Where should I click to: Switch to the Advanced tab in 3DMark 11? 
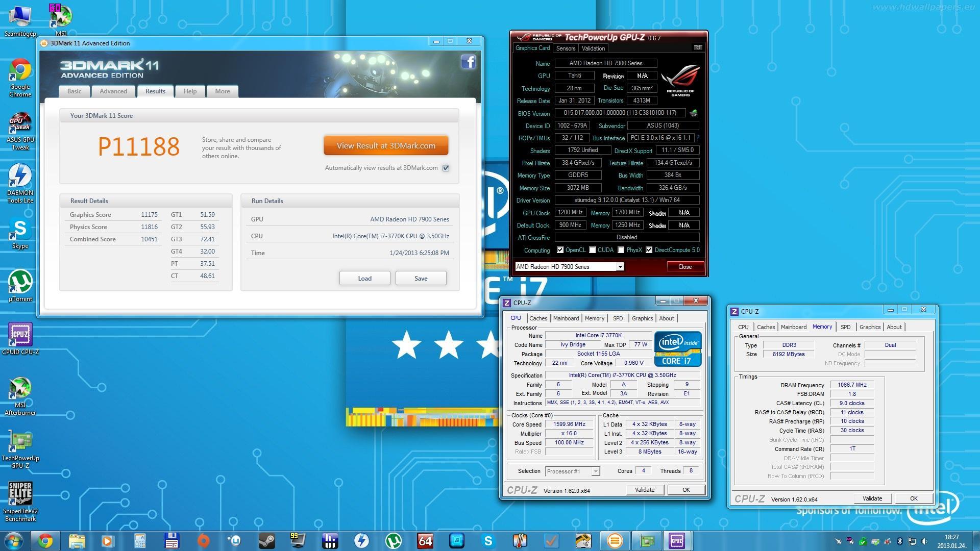point(113,91)
